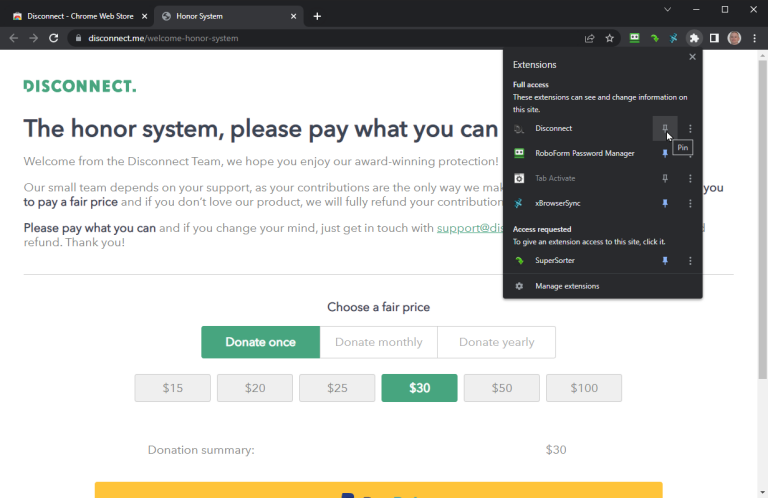Click the Extensions puzzle icon in toolbar

coord(694,38)
